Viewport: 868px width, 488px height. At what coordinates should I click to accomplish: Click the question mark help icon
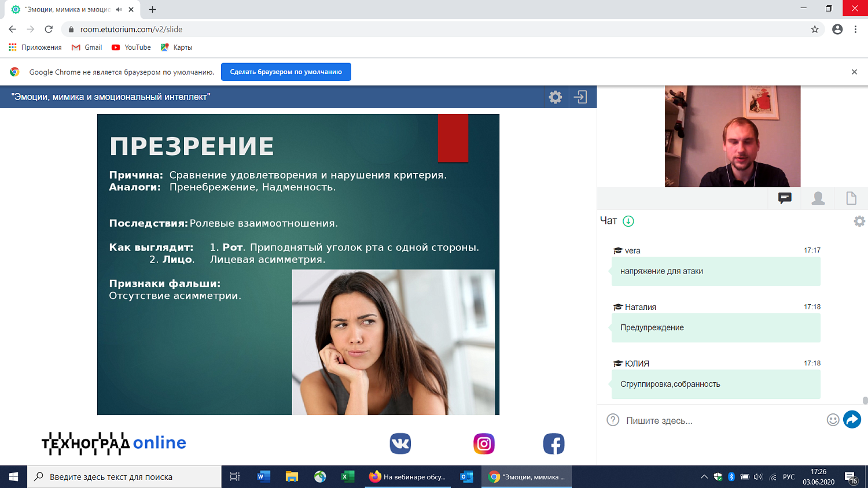pyautogui.click(x=613, y=420)
